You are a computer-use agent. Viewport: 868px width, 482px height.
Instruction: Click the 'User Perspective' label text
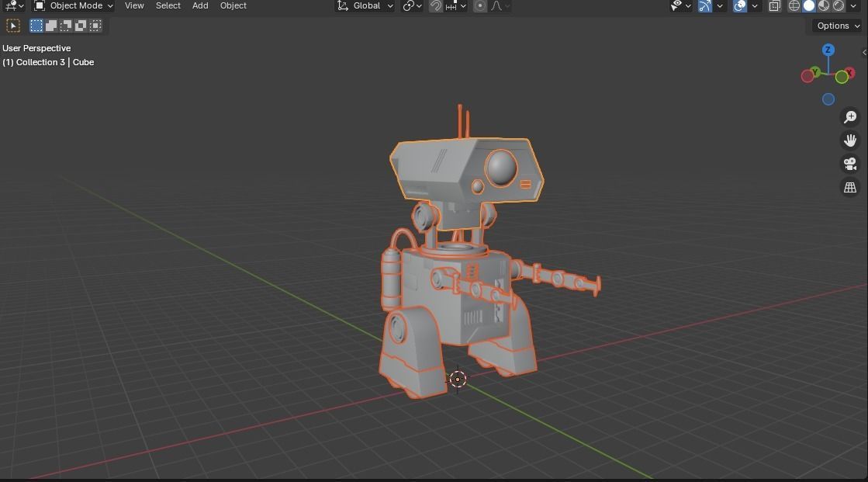[36, 48]
